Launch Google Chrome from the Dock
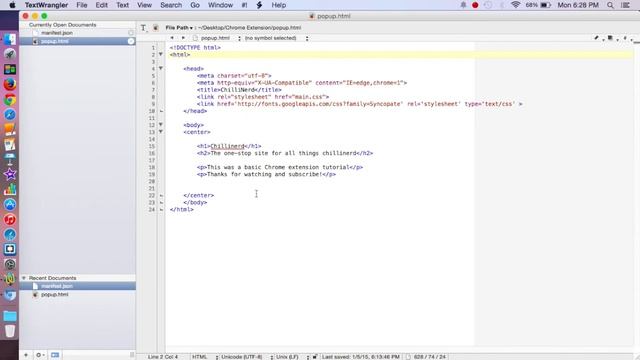The image size is (640, 360). click(x=10, y=100)
